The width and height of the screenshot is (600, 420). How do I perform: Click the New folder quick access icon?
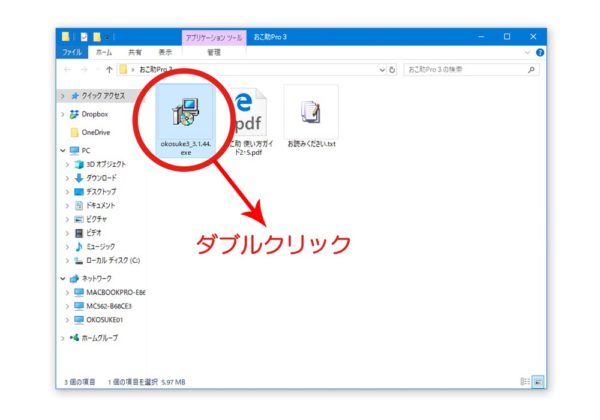[x=97, y=37]
